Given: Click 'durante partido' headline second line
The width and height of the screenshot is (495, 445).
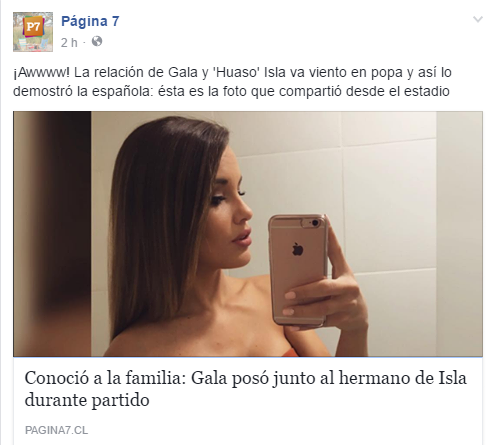Looking at the screenshot, I should pos(87,400).
